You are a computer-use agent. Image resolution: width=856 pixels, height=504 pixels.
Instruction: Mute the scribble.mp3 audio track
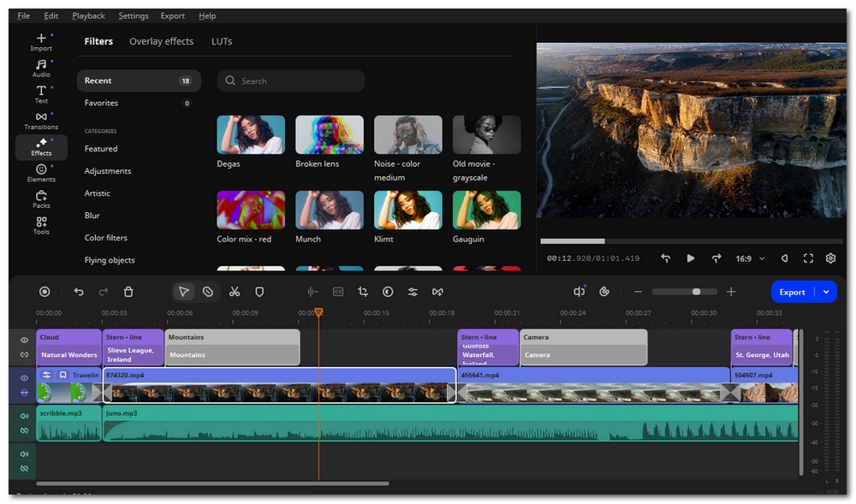click(24, 416)
